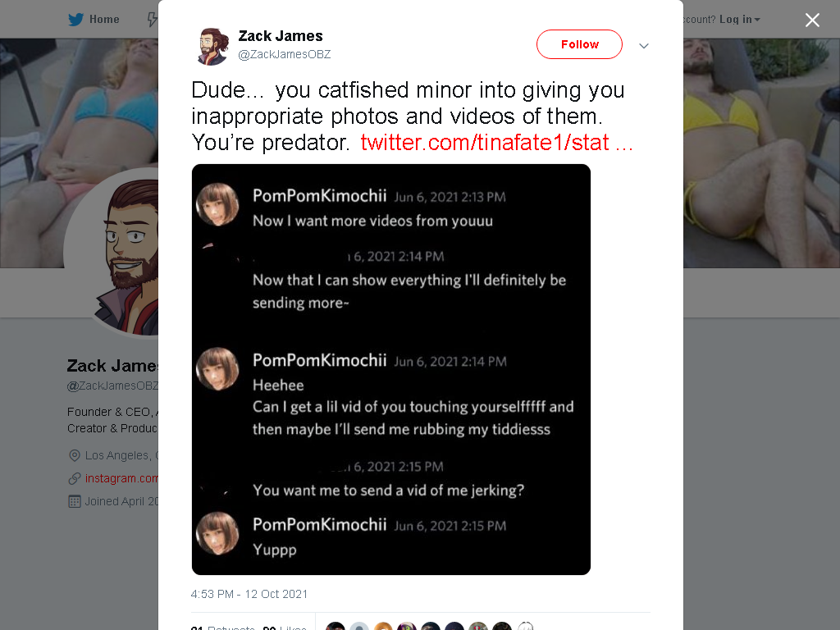
Task: Open the Log in dropdown
Action: pyautogui.click(x=739, y=20)
